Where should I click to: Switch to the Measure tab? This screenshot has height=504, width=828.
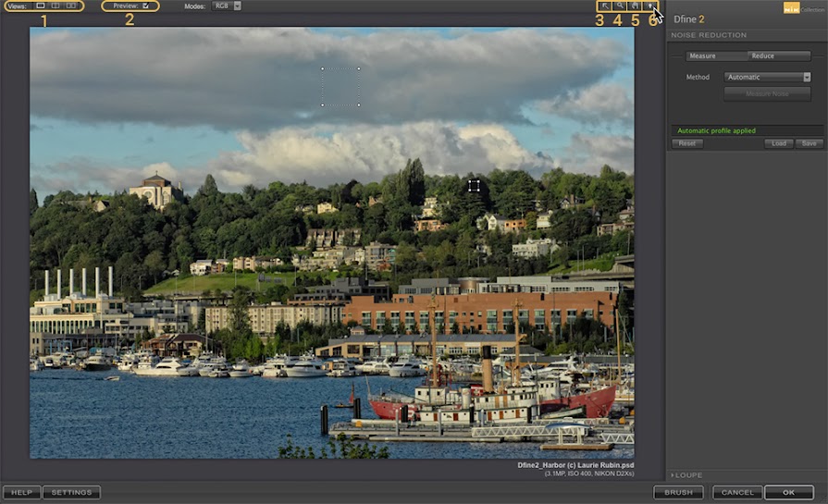point(702,56)
